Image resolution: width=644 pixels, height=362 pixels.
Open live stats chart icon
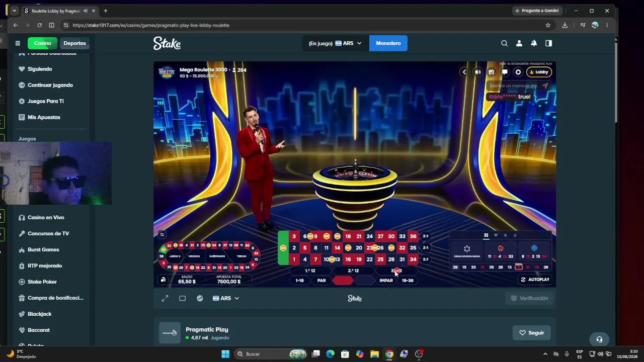click(x=200, y=298)
